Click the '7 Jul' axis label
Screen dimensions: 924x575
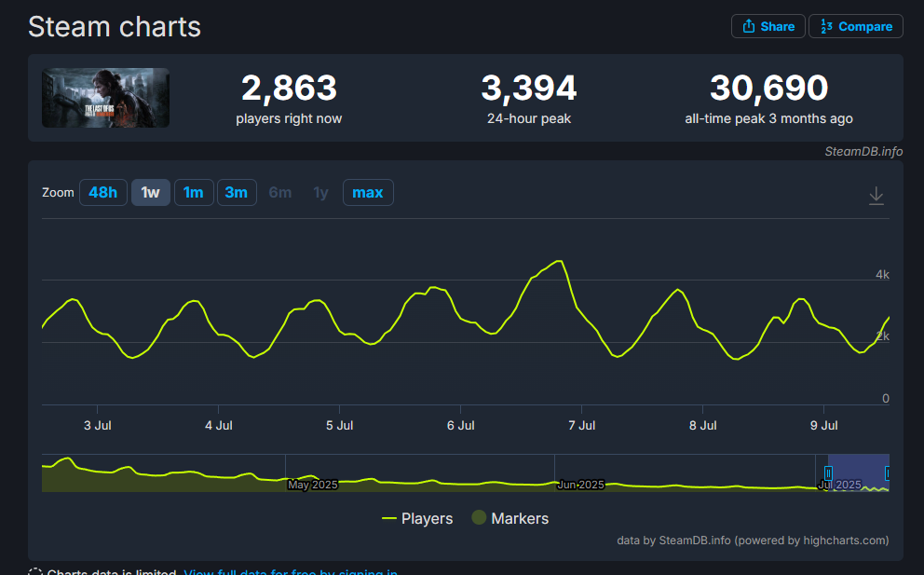pos(581,425)
